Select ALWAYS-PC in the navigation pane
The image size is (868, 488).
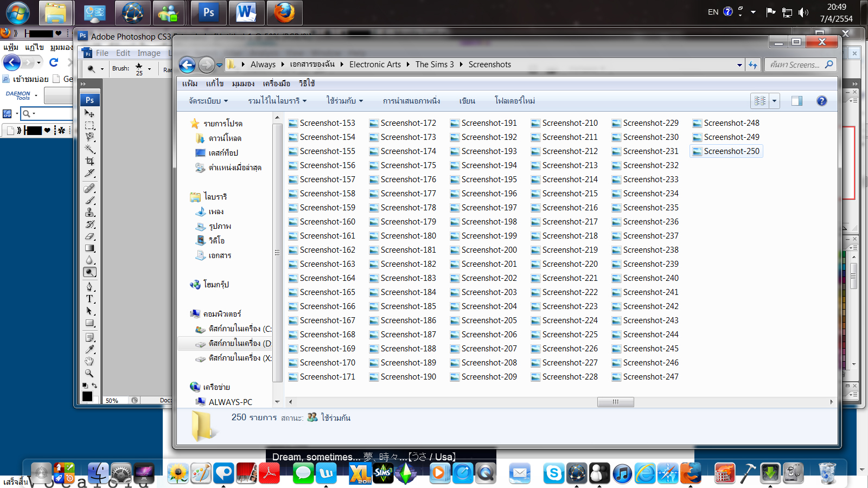(x=230, y=402)
